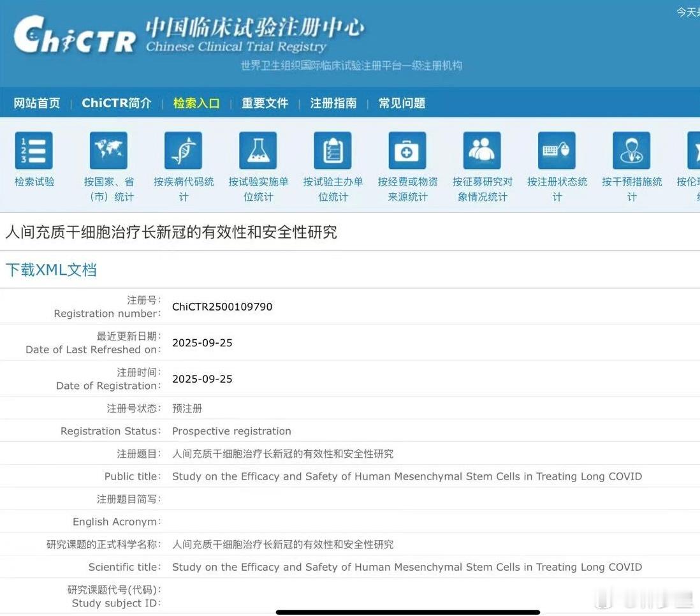Click the Date of Registration value 2025-09-25
Viewport: 700px width, 616px height.
[x=202, y=379]
